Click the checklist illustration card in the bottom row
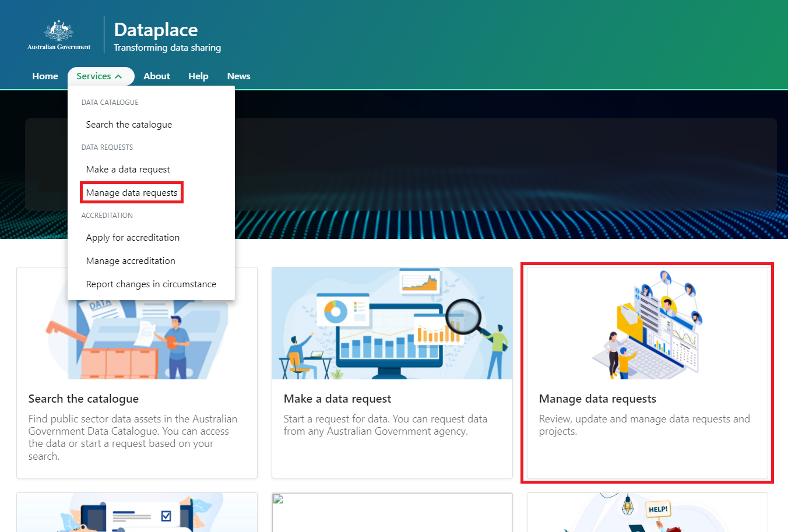788x532 pixels. [x=137, y=512]
